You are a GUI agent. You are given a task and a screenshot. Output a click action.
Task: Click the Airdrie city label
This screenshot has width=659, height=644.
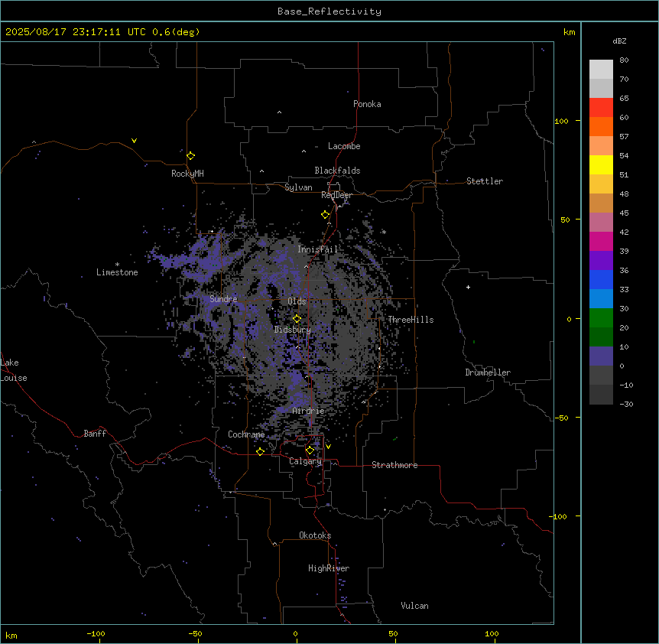pos(309,411)
